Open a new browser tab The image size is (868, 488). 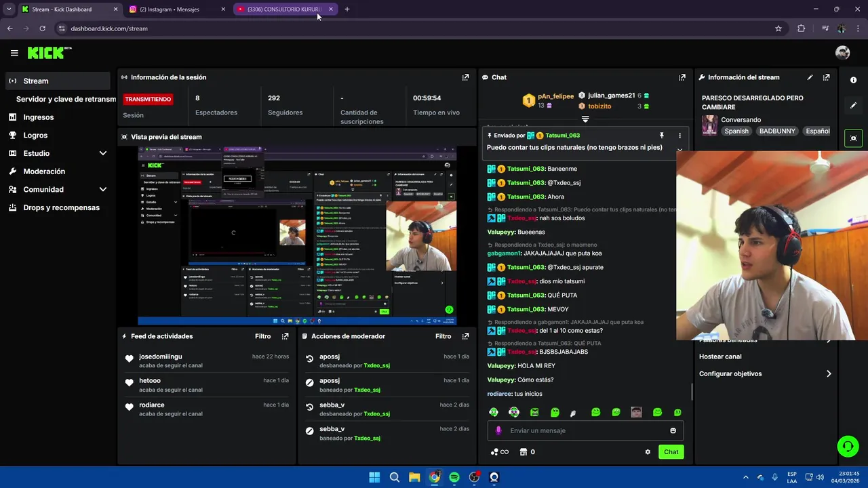[x=347, y=9]
